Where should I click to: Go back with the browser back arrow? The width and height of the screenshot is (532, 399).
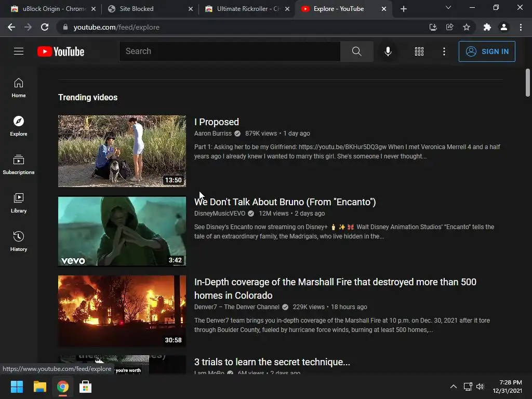[11, 27]
